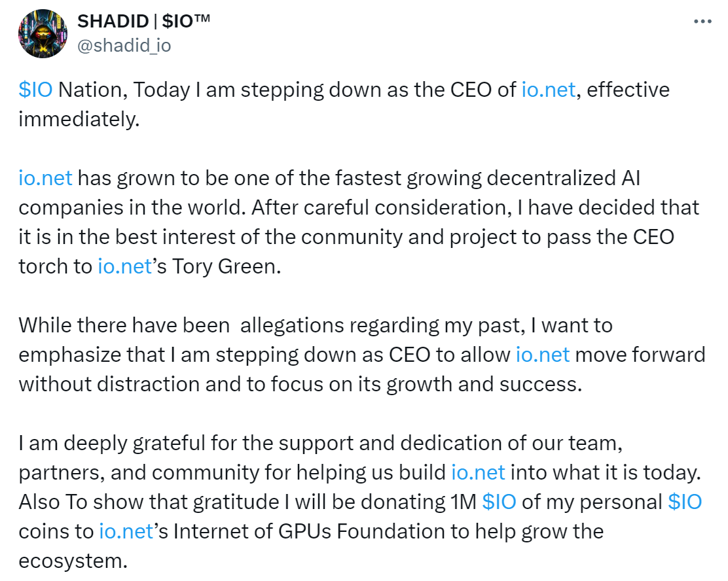This screenshot has height=581, width=728.
Task: Click io.net link before 'move forward'
Action: (542, 355)
